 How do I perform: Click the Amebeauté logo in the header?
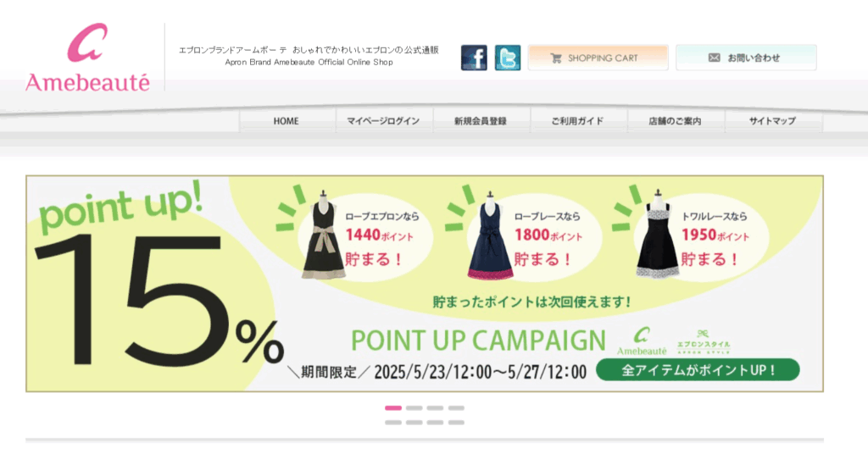[87, 58]
